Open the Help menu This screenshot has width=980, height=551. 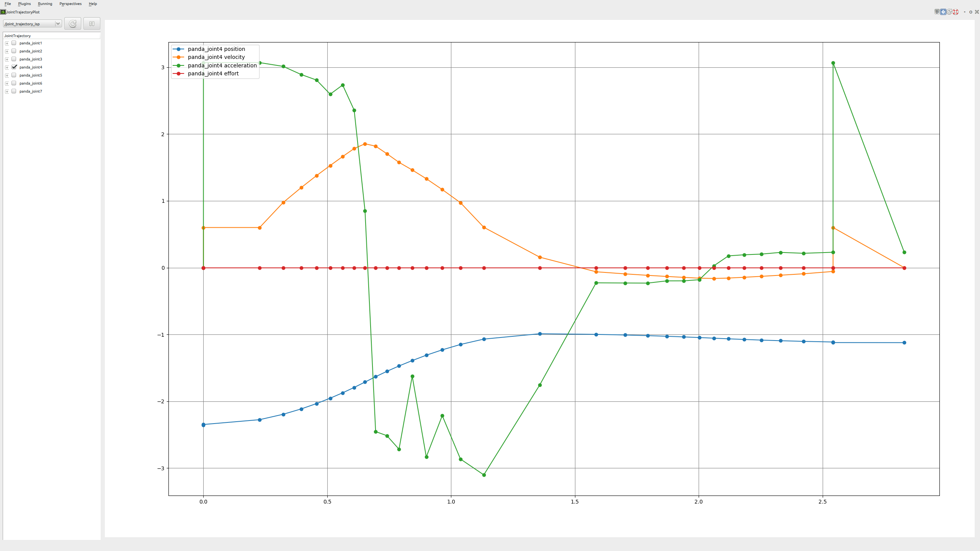click(93, 4)
